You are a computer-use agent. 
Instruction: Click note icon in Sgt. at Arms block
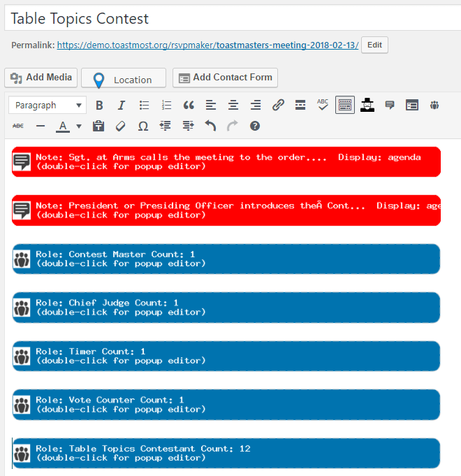(22, 161)
